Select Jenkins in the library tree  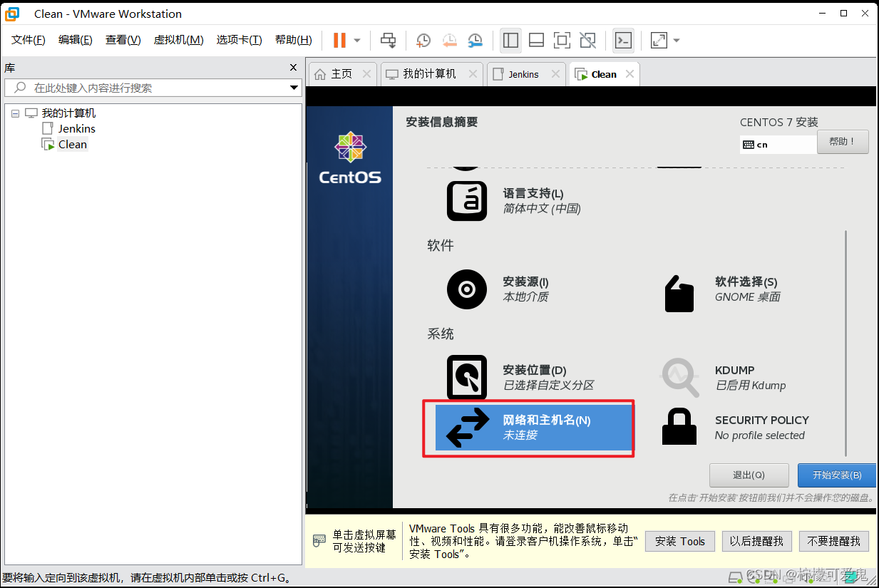pyautogui.click(x=77, y=129)
